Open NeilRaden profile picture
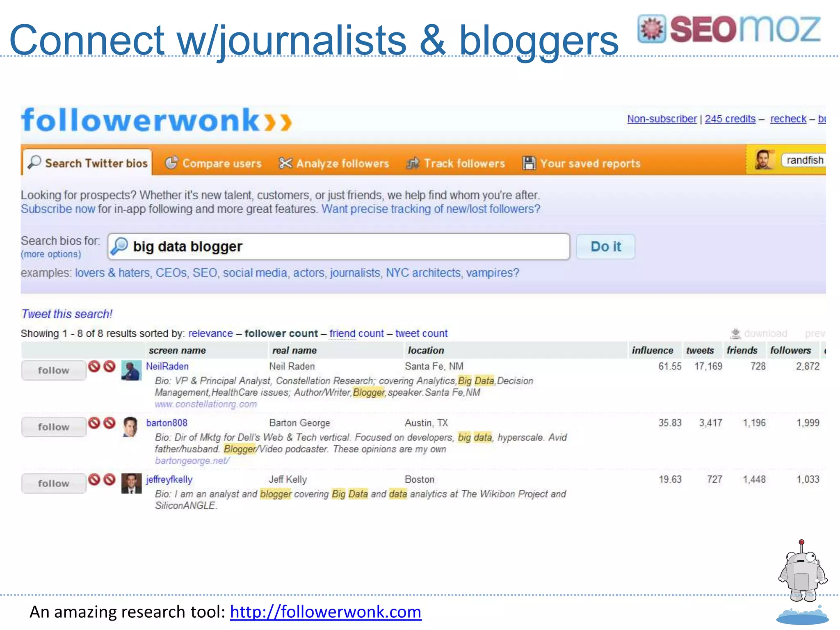 131,370
